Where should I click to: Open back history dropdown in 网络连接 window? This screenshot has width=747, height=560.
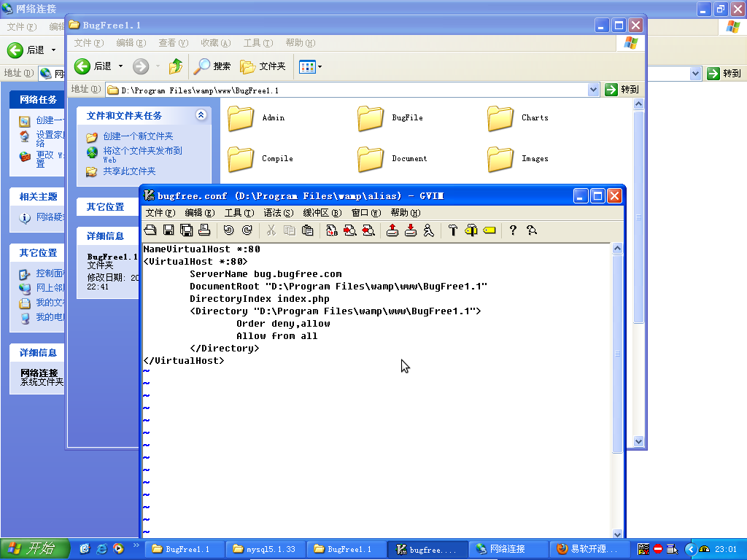click(x=53, y=50)
